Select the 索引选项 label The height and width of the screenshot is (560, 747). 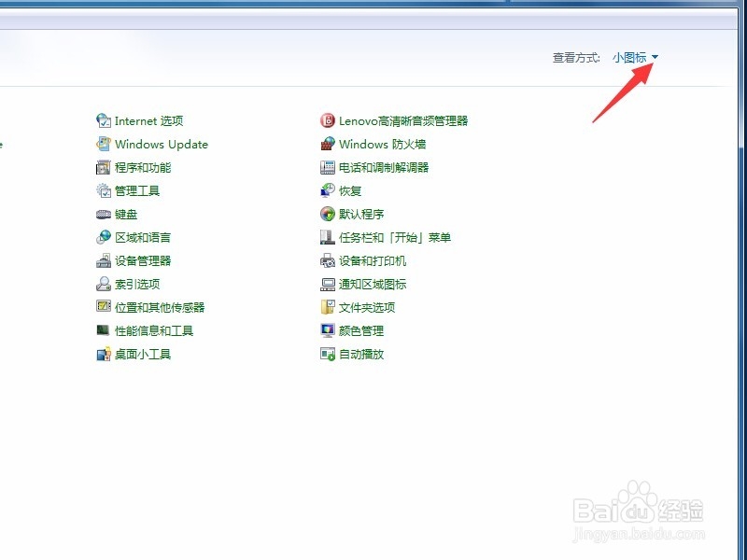tap(136, 285)
